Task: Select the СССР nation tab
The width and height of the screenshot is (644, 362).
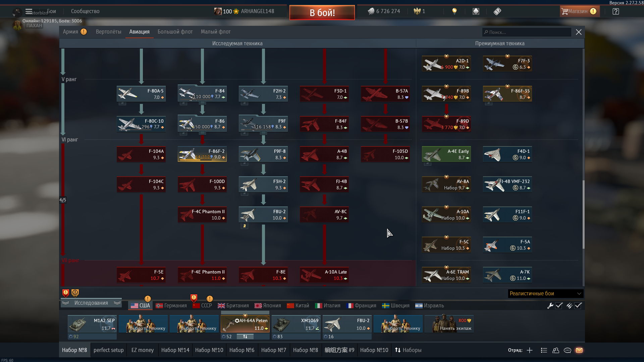Action: [202, 305]
